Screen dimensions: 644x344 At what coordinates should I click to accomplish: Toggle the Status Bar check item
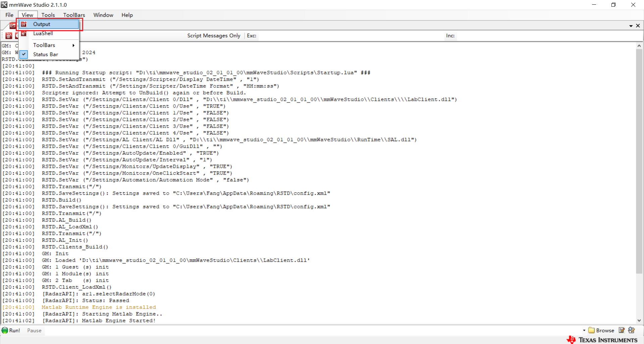(49, 54)
